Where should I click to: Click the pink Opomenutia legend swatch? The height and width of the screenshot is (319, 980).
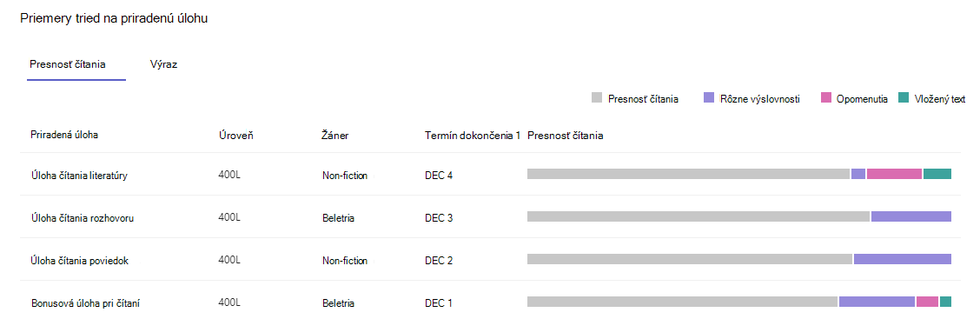click(825, 97)
